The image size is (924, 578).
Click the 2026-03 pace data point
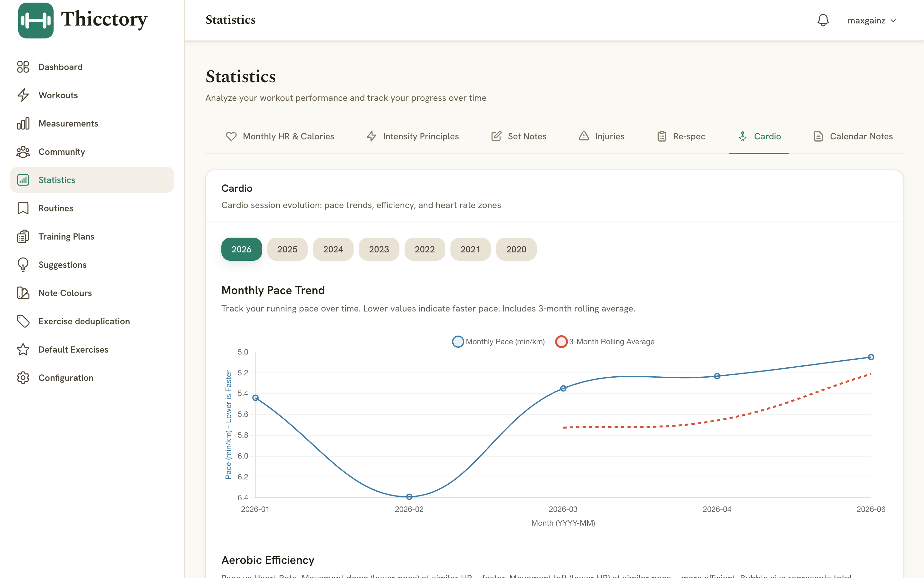tap(563, 389)
